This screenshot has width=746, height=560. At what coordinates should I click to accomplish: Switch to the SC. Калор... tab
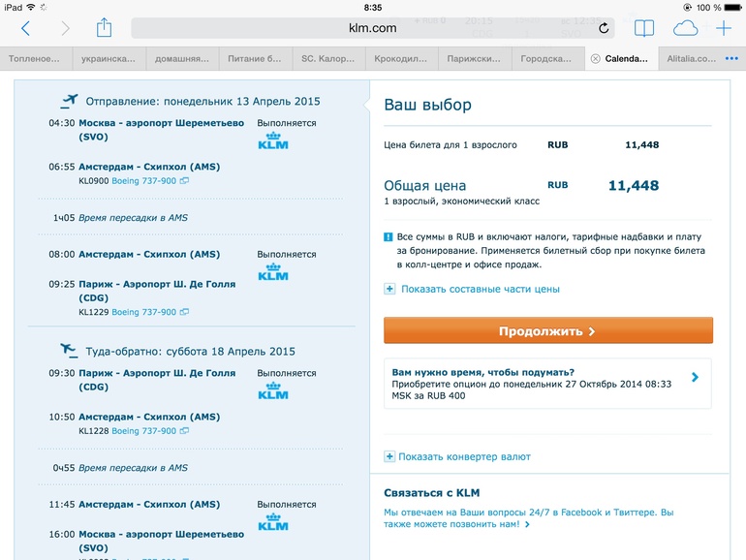point(328,58)
